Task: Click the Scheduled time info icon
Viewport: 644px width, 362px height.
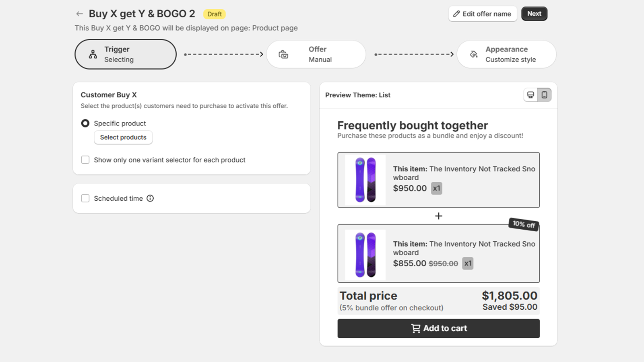Action: [x=150, y=198]
